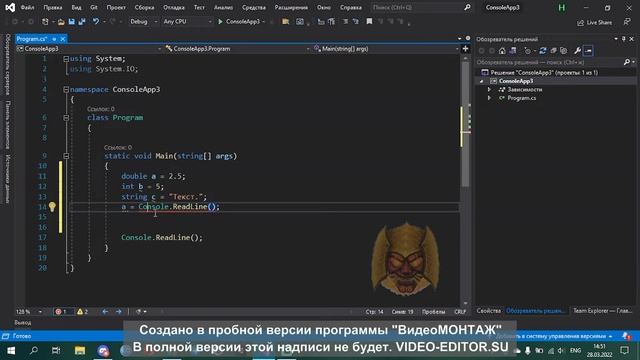This screenshot has width=640, height=360.
Task: Open the Debug configuration dropdown
Action: pyautogui.click(x=143, y=22)
